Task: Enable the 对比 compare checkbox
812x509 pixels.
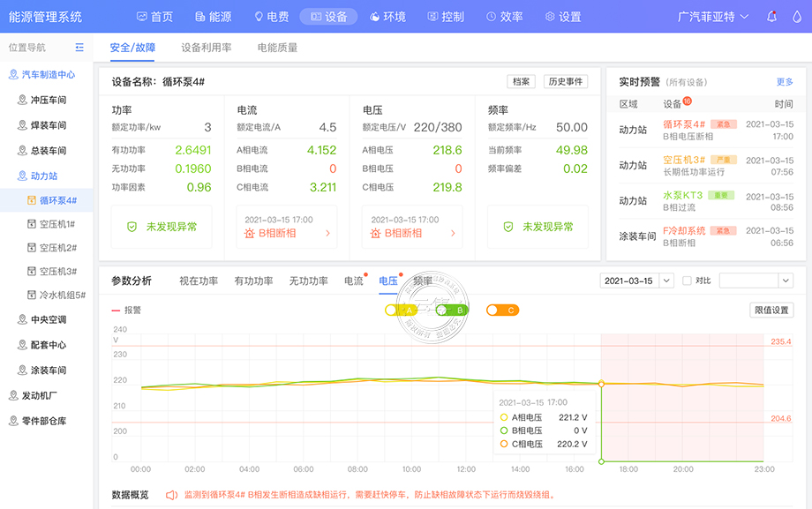Action: (688, 281)
